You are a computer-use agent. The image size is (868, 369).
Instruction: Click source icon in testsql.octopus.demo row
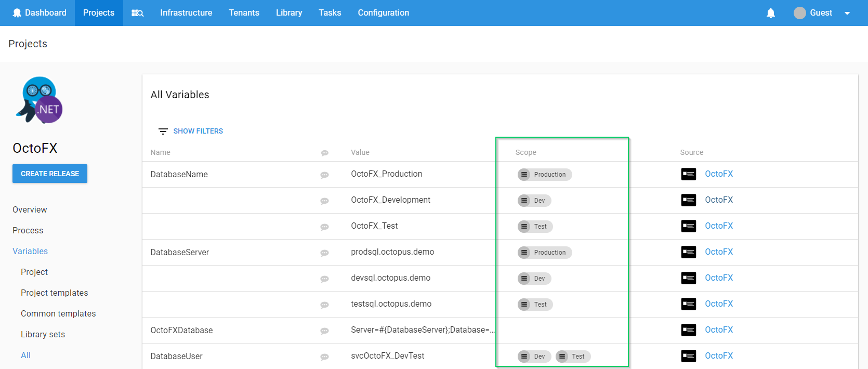pyautogui.click(x=689, y=304)
